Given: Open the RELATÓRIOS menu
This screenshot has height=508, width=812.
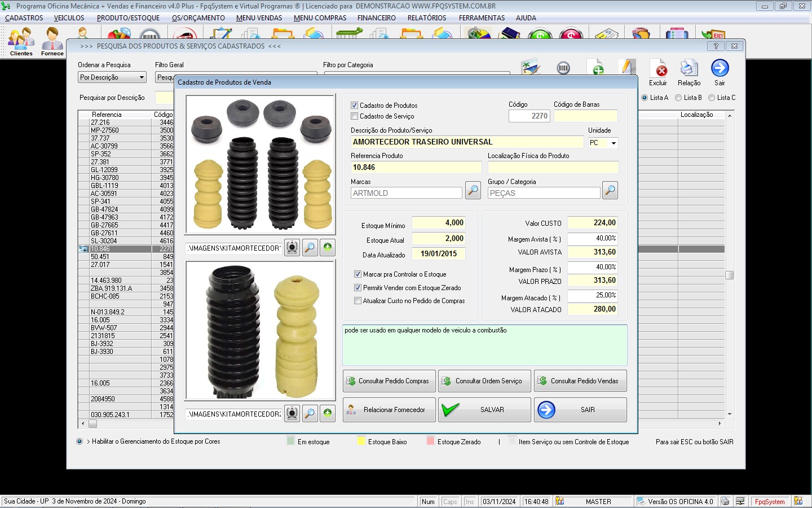Looking at the screenshot, I should (427, 18).
